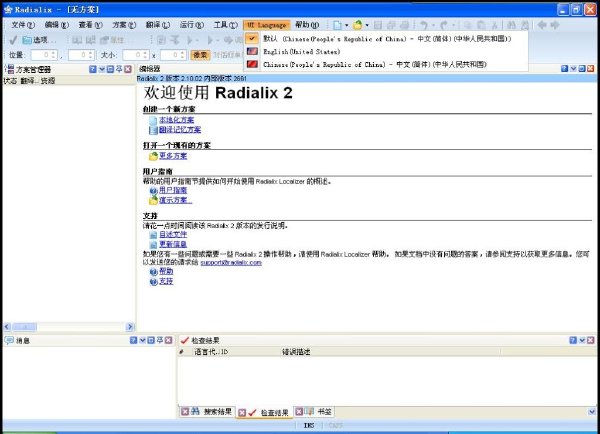Click the binoculars find icon in toolbar
Image resolution: width=600 pixels, height=434 pixels.
click(511, 25)
